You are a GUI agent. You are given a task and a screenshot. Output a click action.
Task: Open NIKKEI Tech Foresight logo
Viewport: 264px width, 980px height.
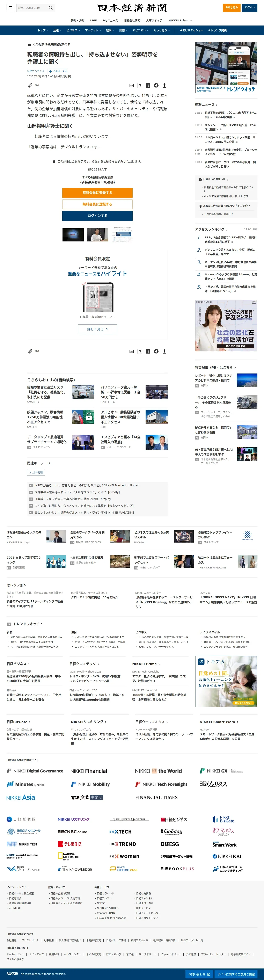click(x=161, y=784)
